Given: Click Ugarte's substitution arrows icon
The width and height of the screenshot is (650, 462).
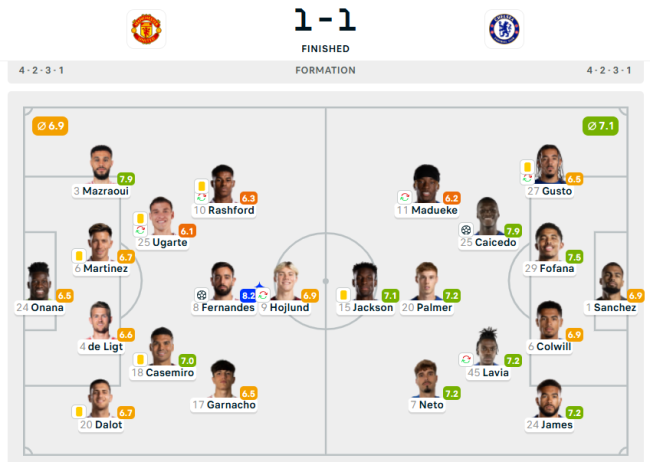Looking at the screenshot, I should tap(140, 229).
